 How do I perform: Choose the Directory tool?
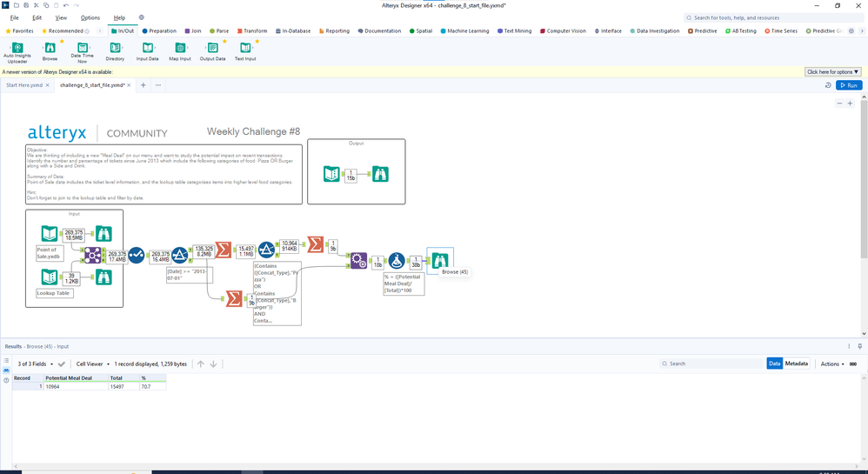(115, 51)
